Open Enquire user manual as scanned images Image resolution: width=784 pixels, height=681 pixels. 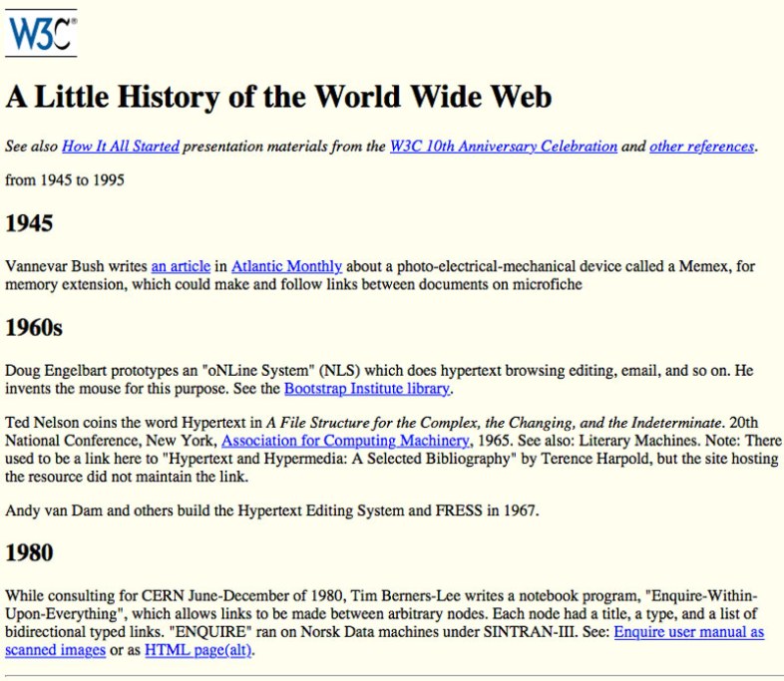pyautogui.click(x=689, y=631)
